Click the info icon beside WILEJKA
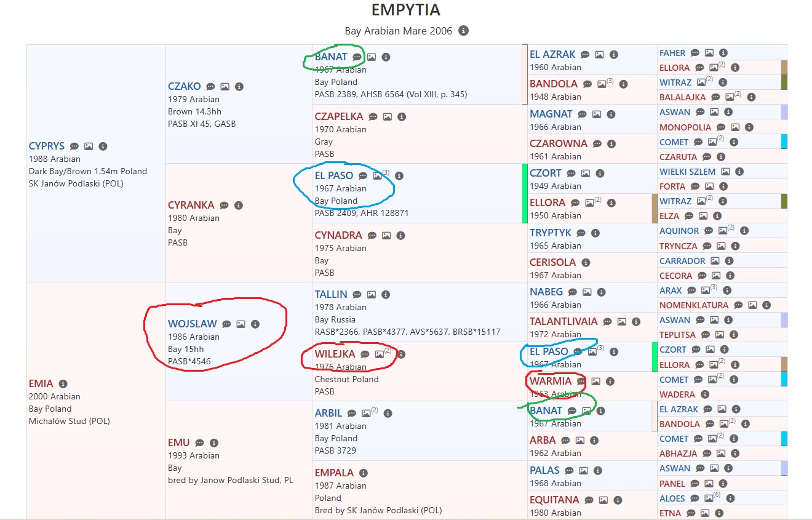The width and height of the screenshot is (812, 520). click(x=401, y=354)
